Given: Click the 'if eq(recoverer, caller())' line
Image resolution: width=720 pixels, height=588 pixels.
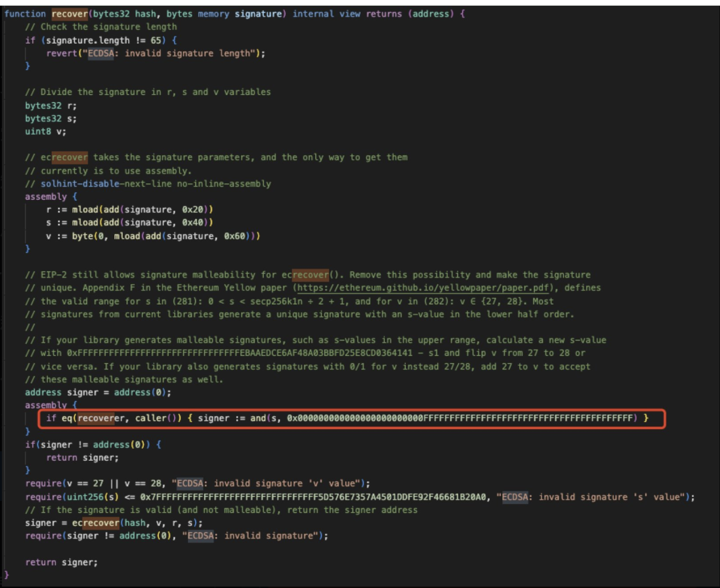Looking at the screenshot, I should [347, 418].
